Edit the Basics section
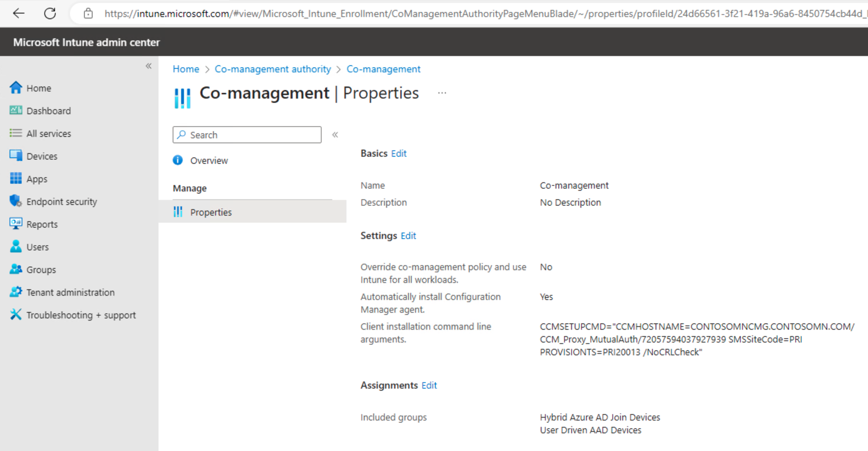 click(x=399, y=153)
